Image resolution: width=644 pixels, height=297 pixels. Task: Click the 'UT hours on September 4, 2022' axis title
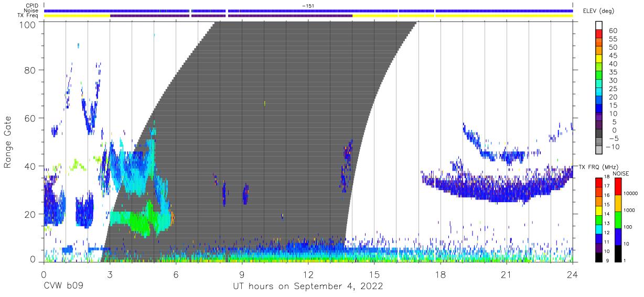[308, 287]
